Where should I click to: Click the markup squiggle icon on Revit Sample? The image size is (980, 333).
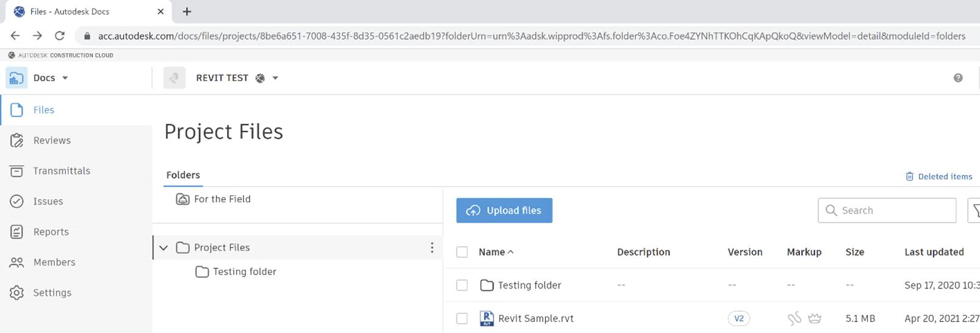[794, 318]
